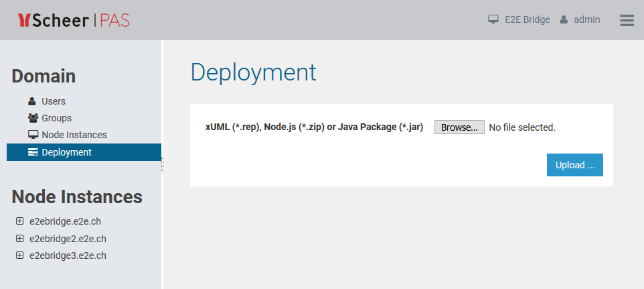
Task: Click the Users person icon
Action: point(32,101)
